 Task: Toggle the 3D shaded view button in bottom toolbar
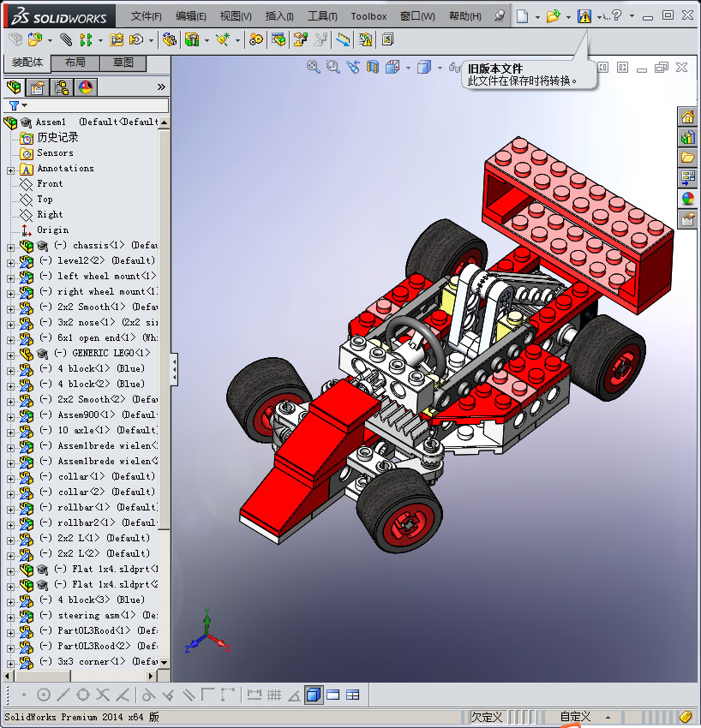[314, 695]
